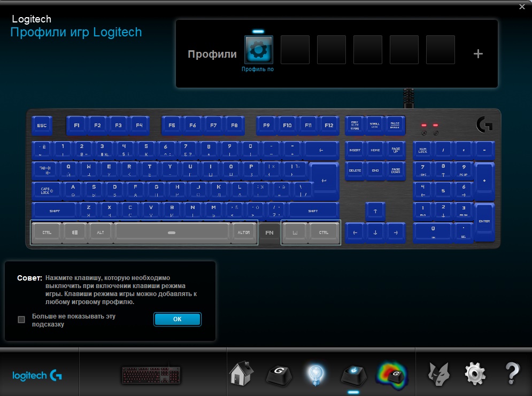
Task: Toggle the End key
Action: coord(375,170)
